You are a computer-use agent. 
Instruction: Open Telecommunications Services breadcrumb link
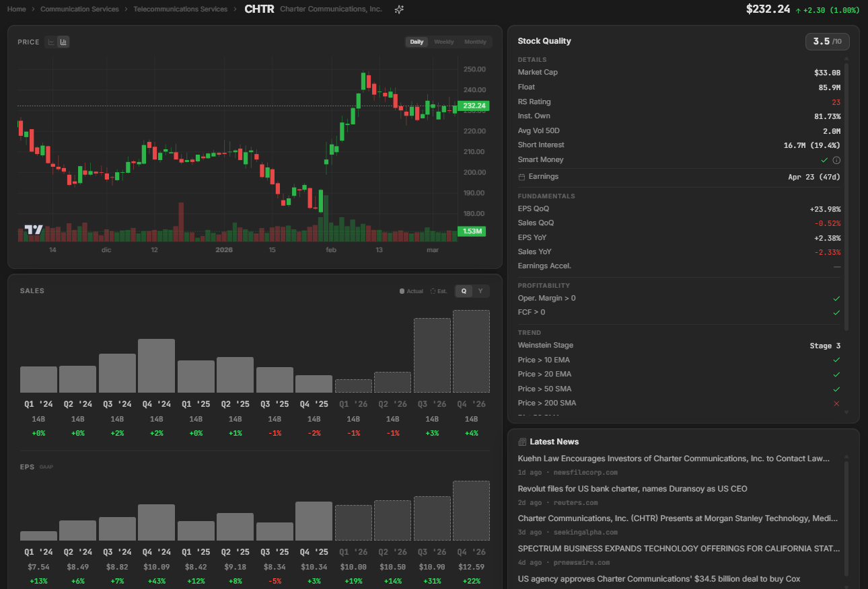[x=180, y=9]
